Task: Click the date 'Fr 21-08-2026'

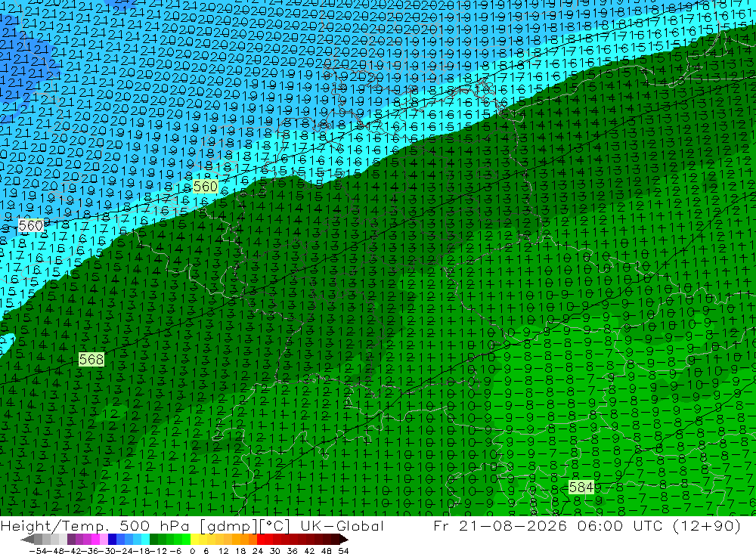Action: coord(500,525)
